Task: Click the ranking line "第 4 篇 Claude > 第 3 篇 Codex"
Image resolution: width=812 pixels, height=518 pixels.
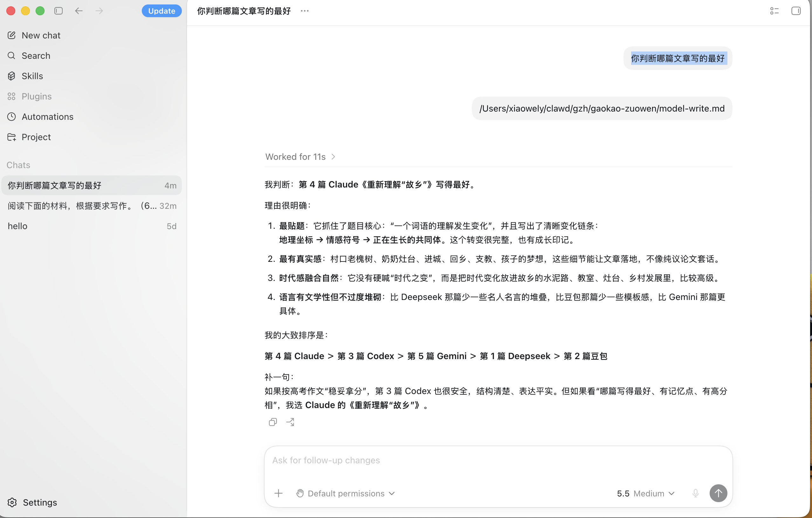Action: click(x=436, y=356)
